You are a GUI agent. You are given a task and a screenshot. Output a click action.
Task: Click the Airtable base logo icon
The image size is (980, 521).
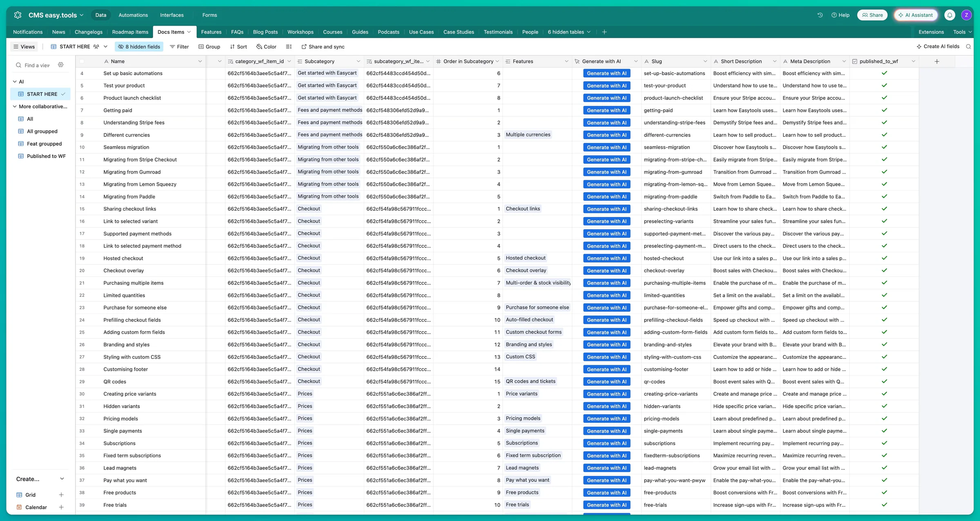click(x=18, y=15)
